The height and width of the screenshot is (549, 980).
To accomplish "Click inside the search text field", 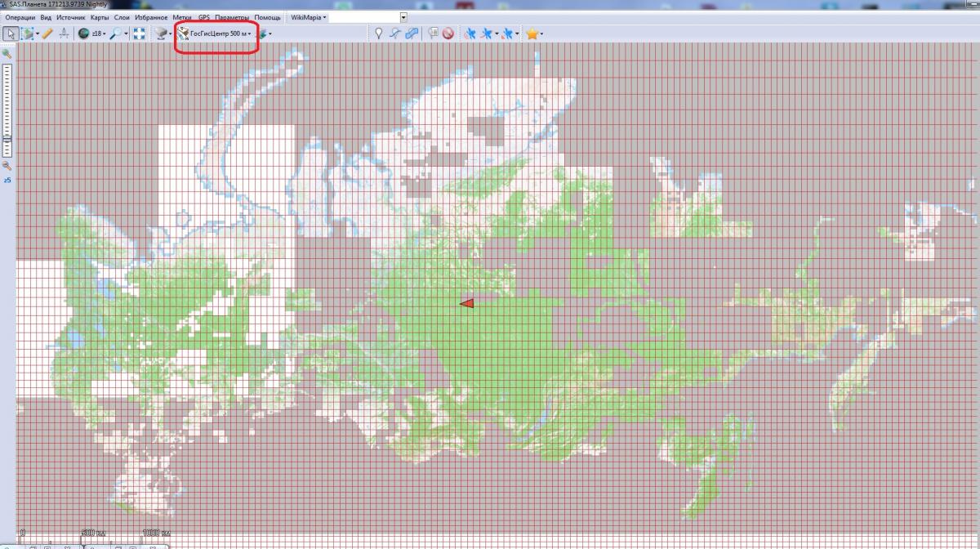I will pyautogui.click(x=363, y=17).
